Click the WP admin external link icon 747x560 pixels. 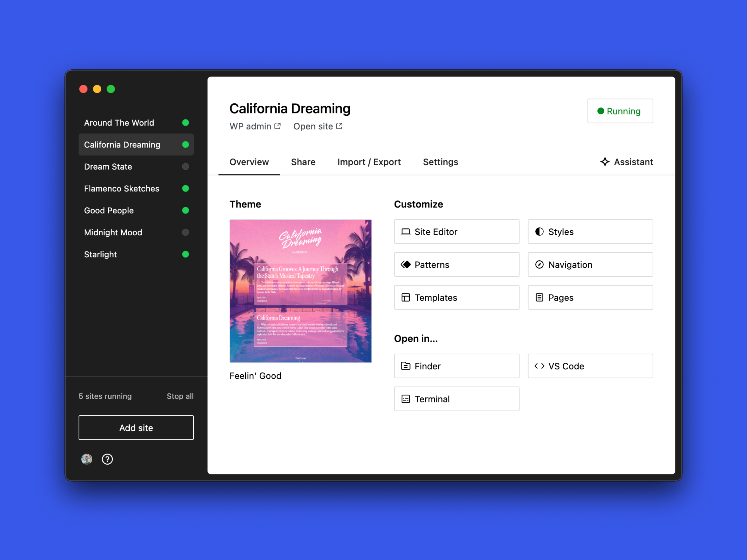pyautogui.click(x=278, y=126)
